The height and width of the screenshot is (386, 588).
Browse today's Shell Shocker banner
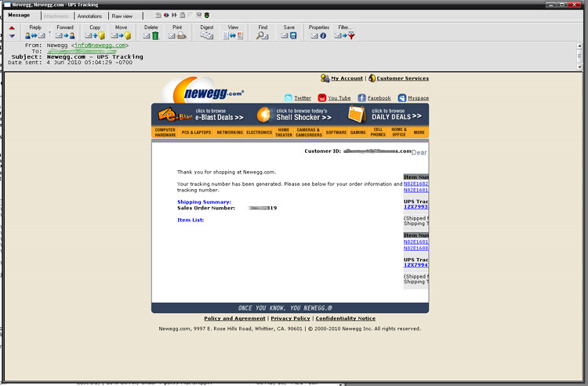coord(294,115)
